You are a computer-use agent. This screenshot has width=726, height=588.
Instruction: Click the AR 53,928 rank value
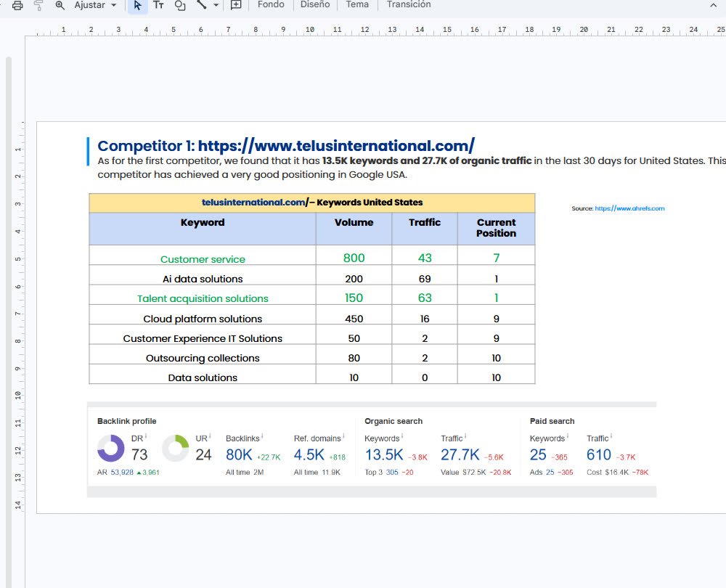pyautogui.click(x=122, y=473)
